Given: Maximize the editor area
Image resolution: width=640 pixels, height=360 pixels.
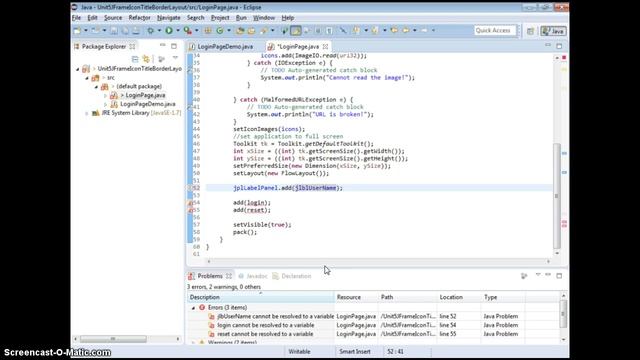Looking at the screenshot, I should pyautogui.click(x=559, y=46).
